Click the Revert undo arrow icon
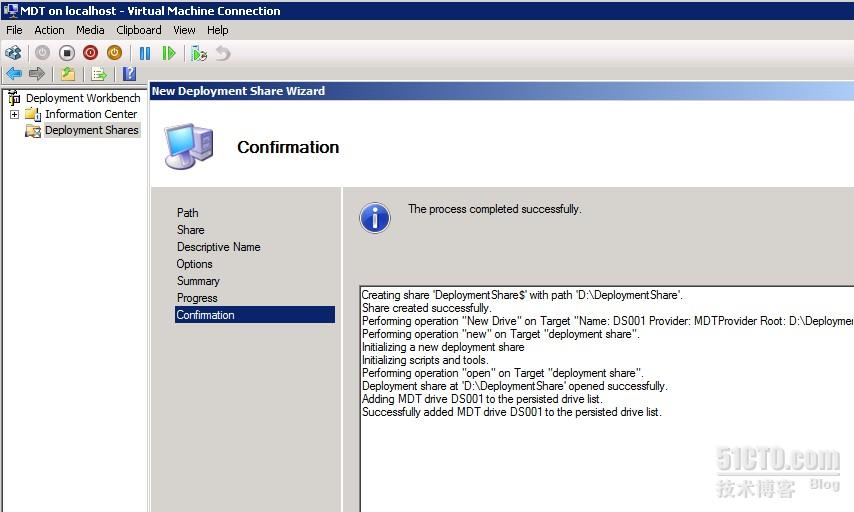Image resolution: width=854 pixels, height=512 pixels. [223, 53]
